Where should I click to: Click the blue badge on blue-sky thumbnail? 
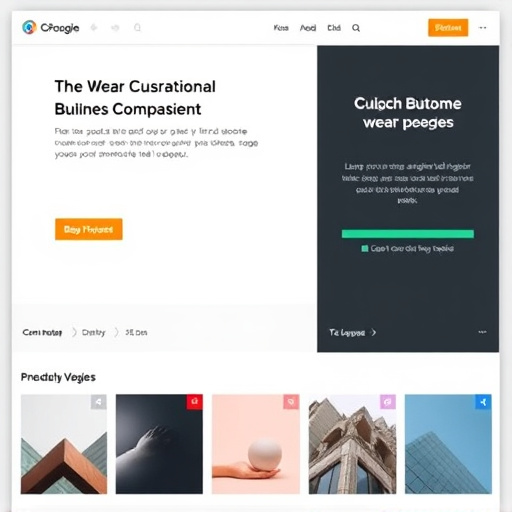tap(483, 402)
